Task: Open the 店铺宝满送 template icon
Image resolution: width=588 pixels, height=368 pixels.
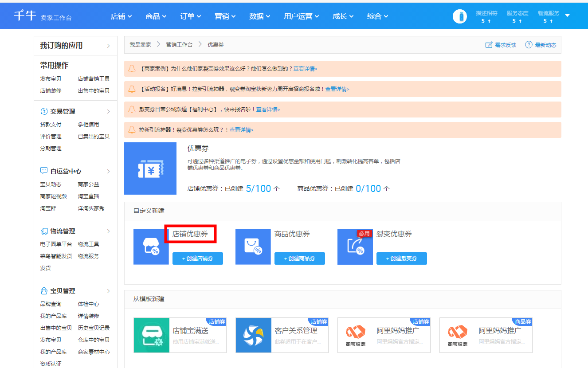Action: (152, 335)
